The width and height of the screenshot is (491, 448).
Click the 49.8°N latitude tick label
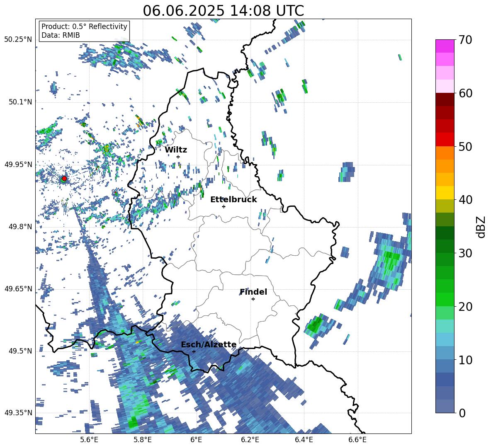pyautogui.click(x=20, y=227)
